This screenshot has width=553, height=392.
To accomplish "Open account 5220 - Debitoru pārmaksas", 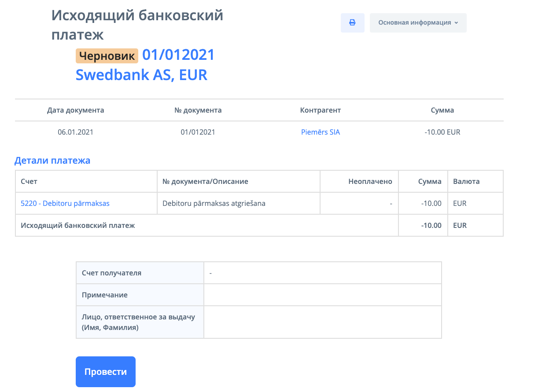I will coord(65,203).
